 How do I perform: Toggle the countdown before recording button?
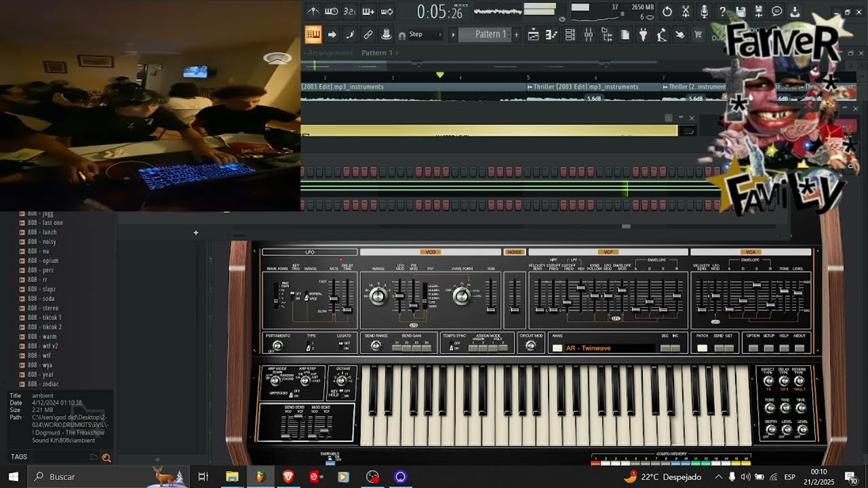349,12
